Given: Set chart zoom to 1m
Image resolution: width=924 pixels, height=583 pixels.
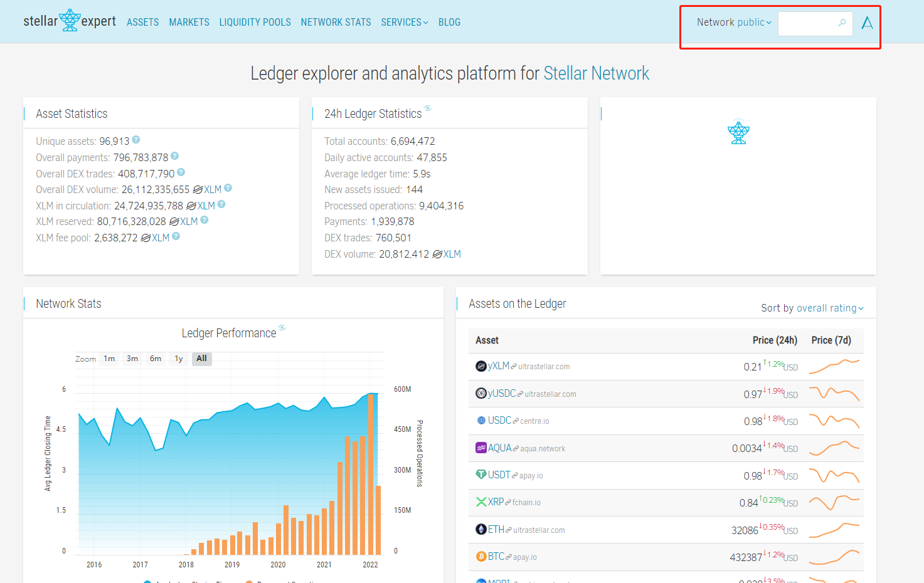Looking at the screenshot, I should (109, 359).
